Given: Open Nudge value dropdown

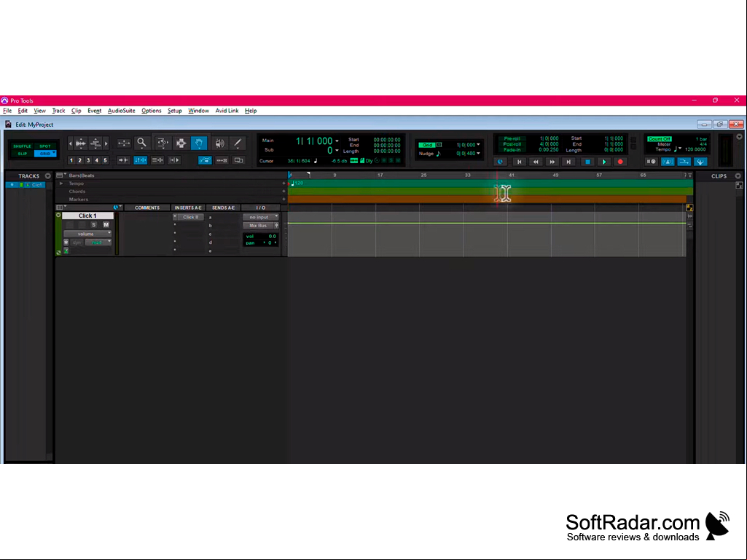Looking at the screenshot, I should click(478, 154).
